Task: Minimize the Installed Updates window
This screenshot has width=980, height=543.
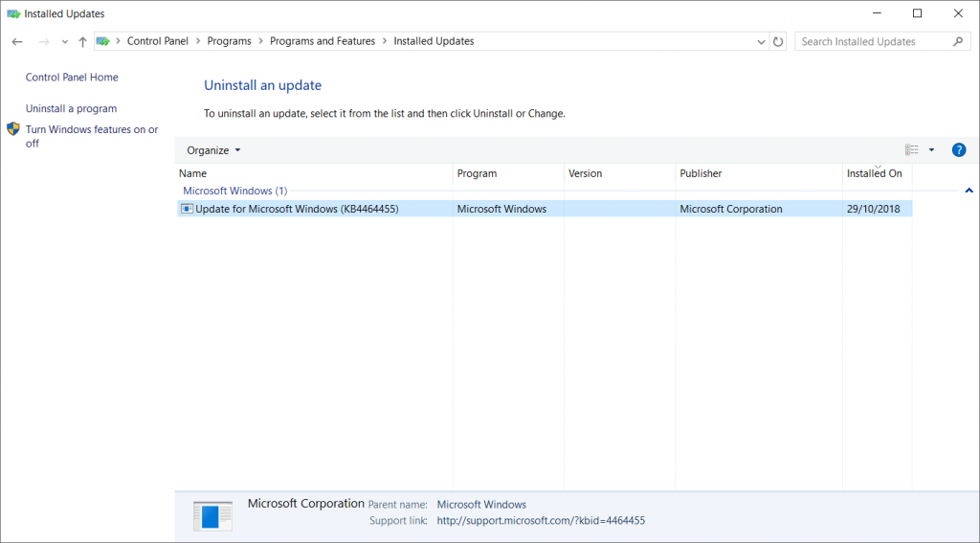Action: tap(877, 13)
